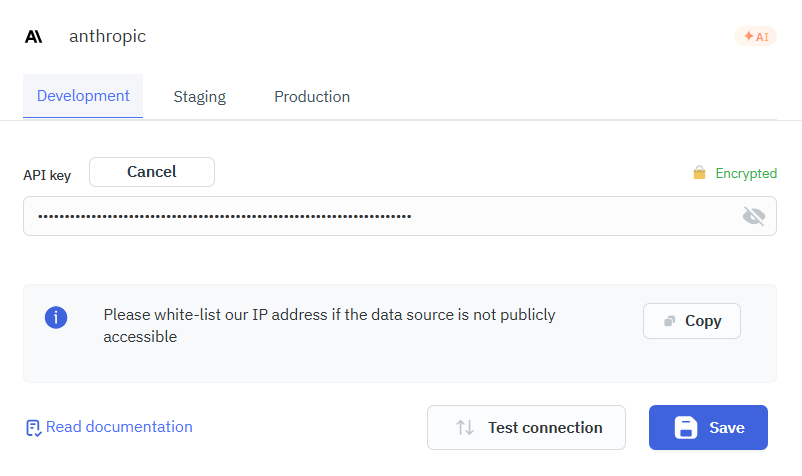Select the Production environment tab
The image size is (802, 476).
[x=312, y=97]
